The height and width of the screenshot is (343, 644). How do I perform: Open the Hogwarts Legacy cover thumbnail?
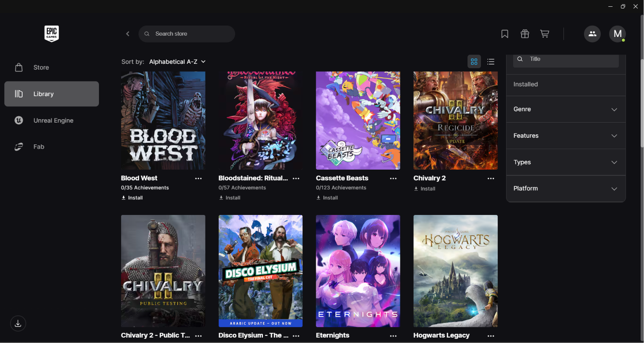click(455, 271)
